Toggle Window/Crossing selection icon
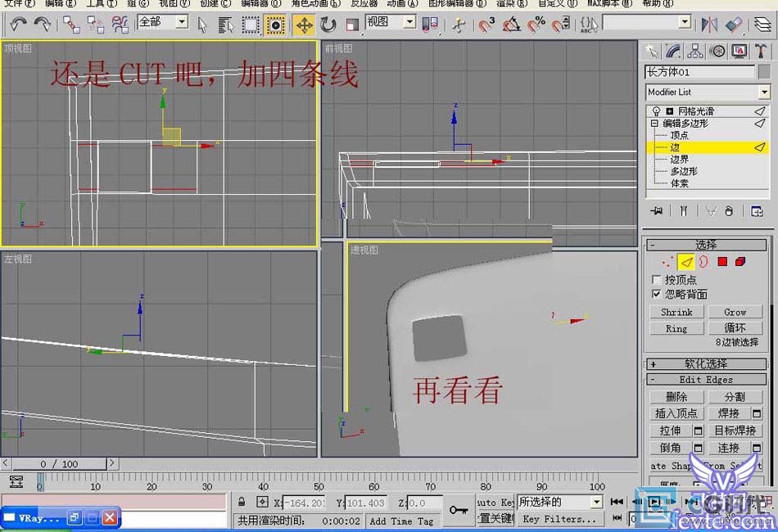The image size is (778, 532). [275, 25]
